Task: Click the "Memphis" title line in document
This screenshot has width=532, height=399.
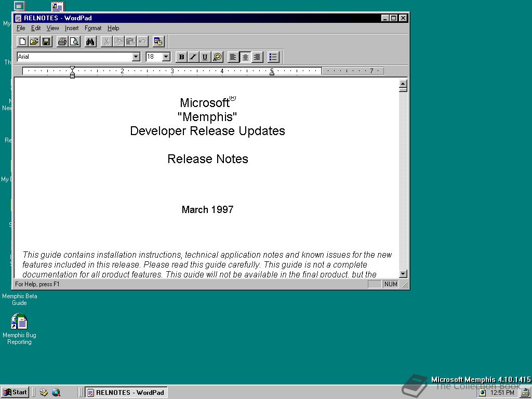Action: pos(207,117)
